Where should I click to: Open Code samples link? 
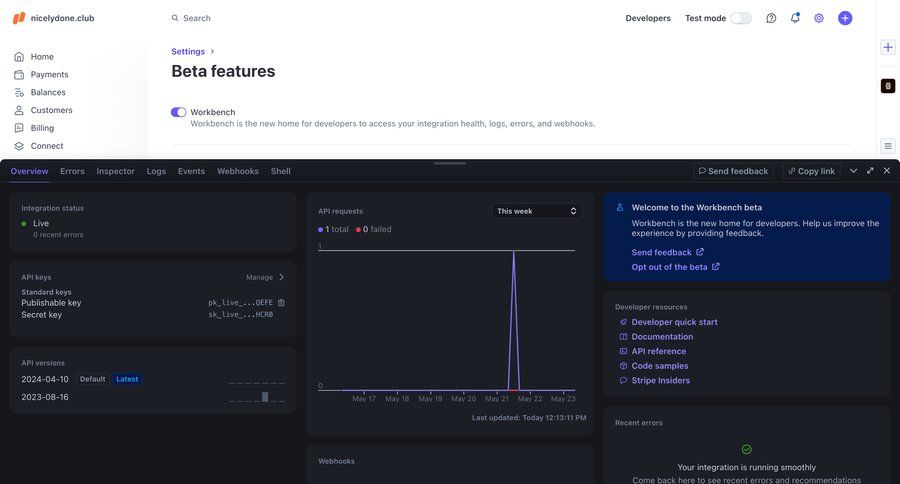pos(660,366)
